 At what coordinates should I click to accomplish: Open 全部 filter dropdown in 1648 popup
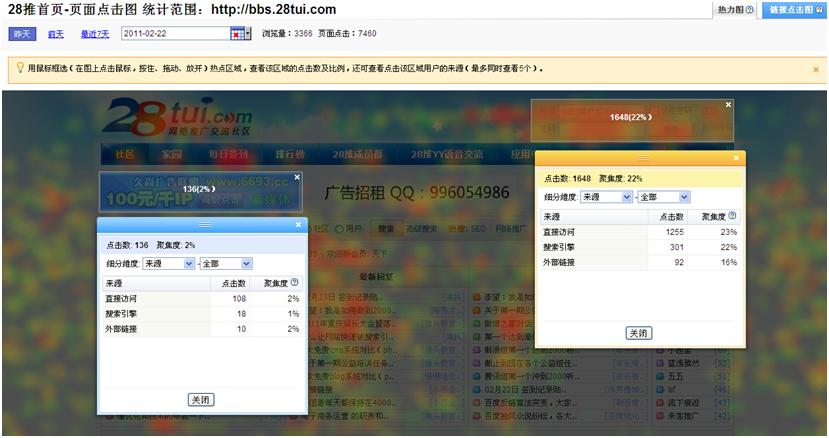[664, 197]
